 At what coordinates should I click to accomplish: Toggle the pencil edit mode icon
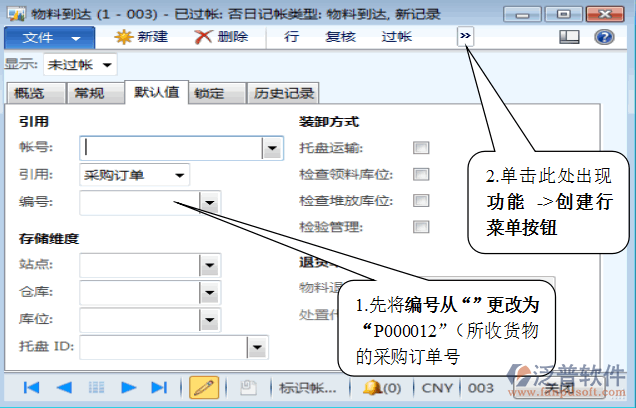(204, 387)
